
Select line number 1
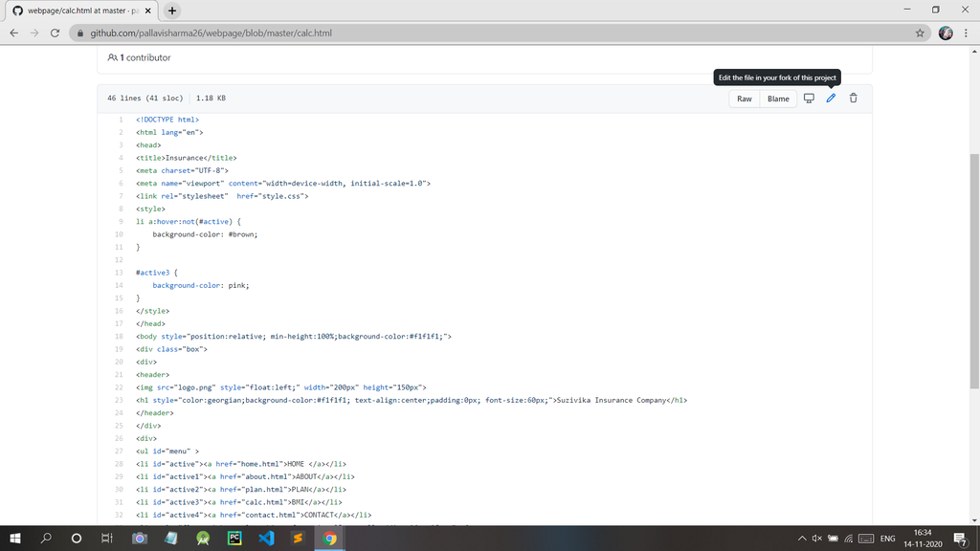pos(121,120)
